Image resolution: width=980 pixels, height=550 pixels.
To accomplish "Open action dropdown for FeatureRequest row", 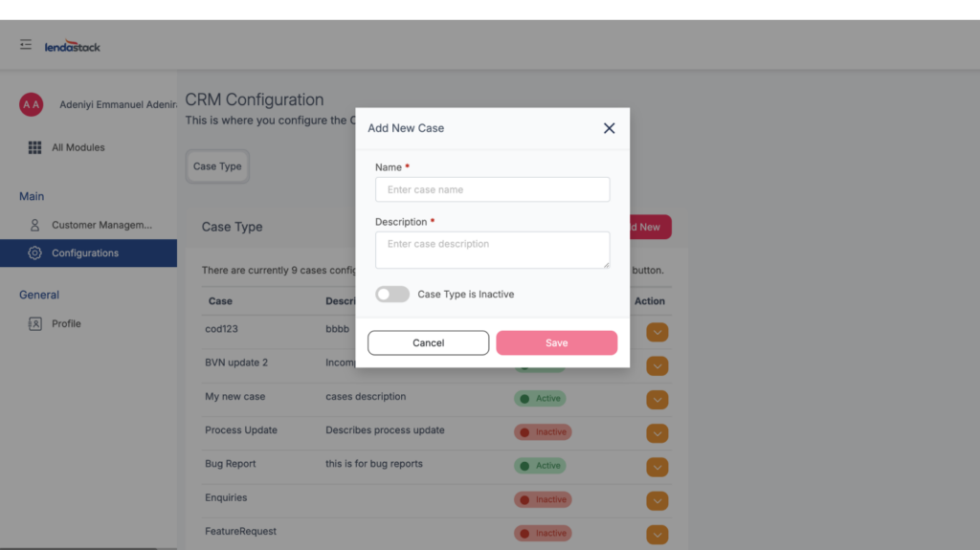I will pos(657,533).
